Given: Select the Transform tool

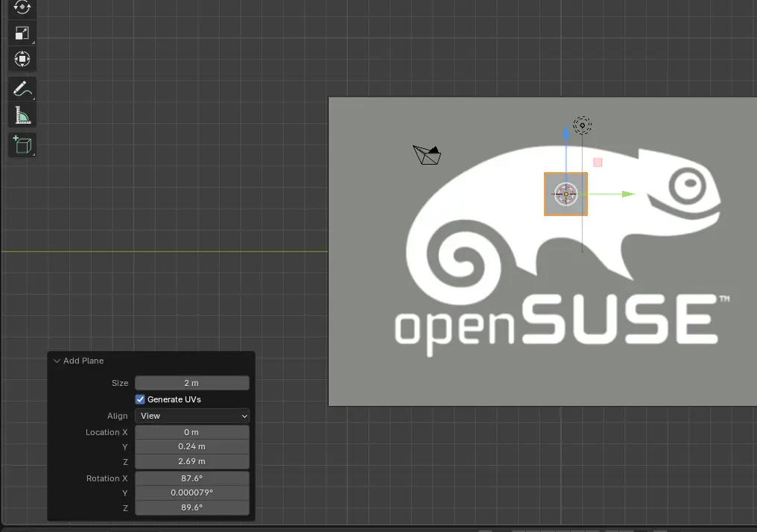Looking at the screenshot, I should coord(22,59).
